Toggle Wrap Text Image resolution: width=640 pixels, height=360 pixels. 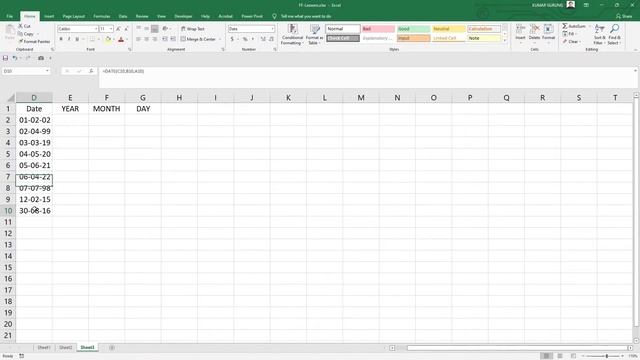pyautogui.click(x=193, y=29)
